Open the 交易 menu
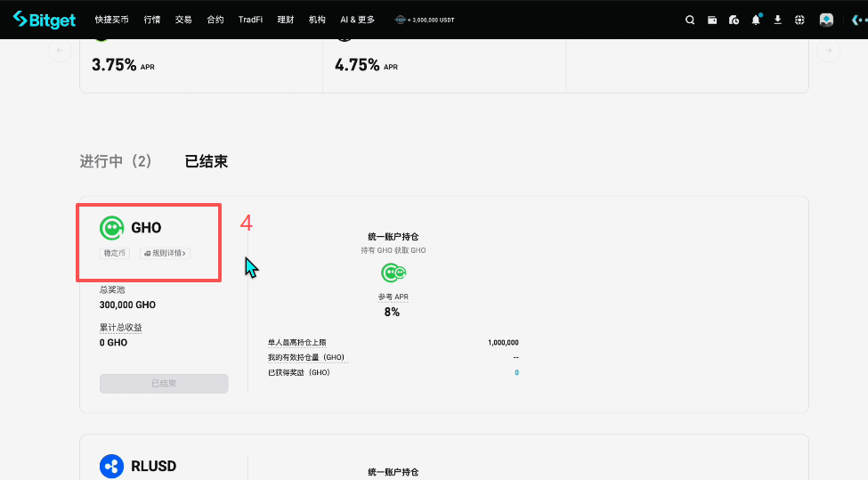The height and width of the screenshot is (480, 868). tap(183, 20)
